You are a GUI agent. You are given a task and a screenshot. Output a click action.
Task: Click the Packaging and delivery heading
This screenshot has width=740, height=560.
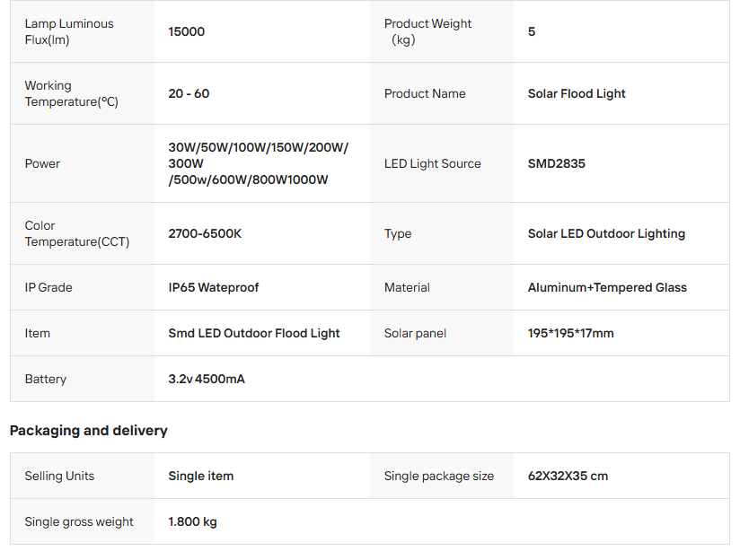point(89,431)
